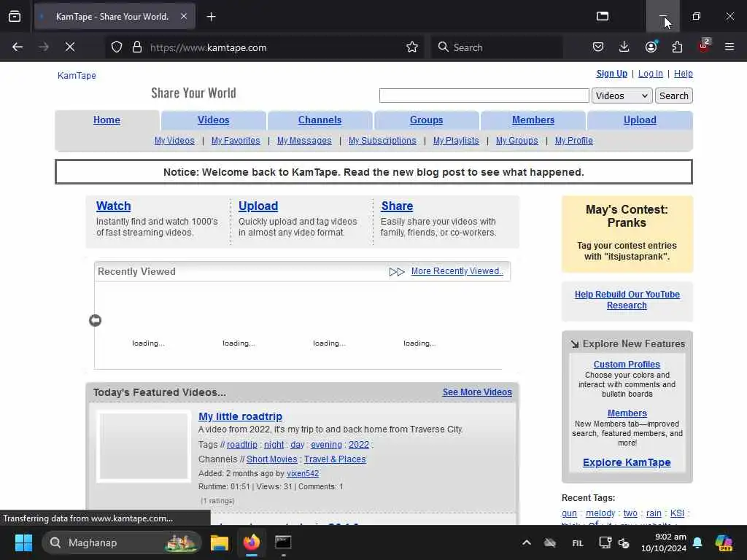Focus the Firefox search box
The width and height of the screenshot is (747, 560).
point(496,47)
